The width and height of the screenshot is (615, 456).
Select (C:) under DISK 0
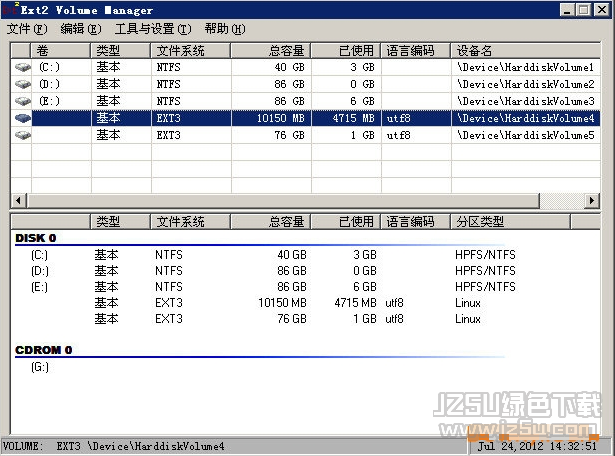(x=39, y=255)
